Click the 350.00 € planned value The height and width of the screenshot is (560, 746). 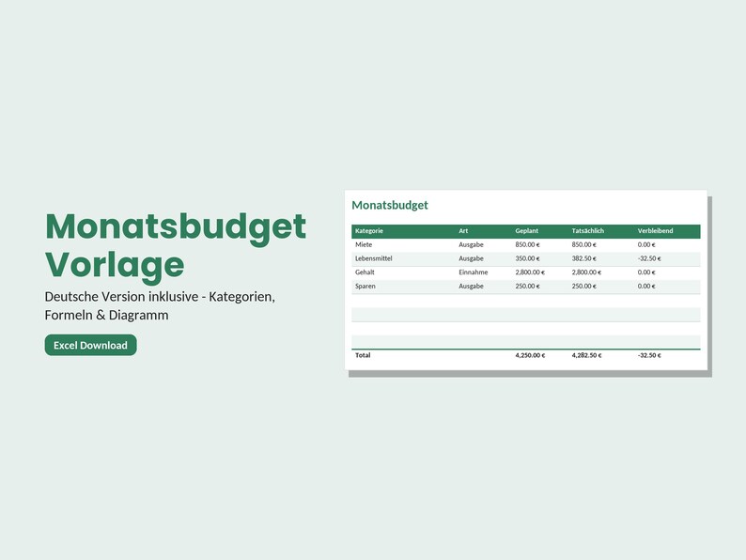coord(527,258)
